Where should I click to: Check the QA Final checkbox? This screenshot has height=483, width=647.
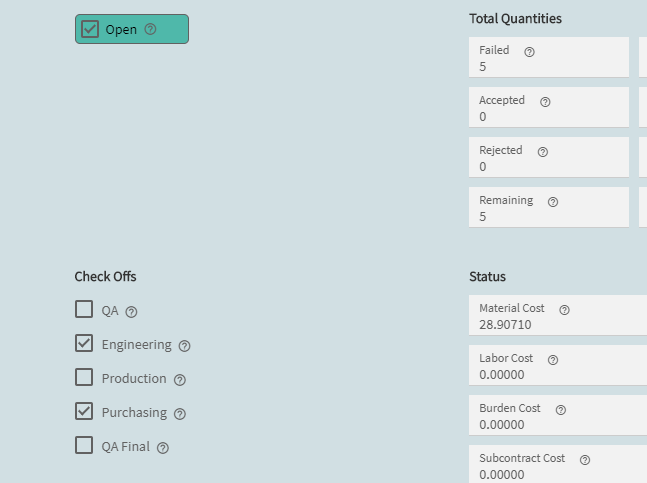coord(84,445)
